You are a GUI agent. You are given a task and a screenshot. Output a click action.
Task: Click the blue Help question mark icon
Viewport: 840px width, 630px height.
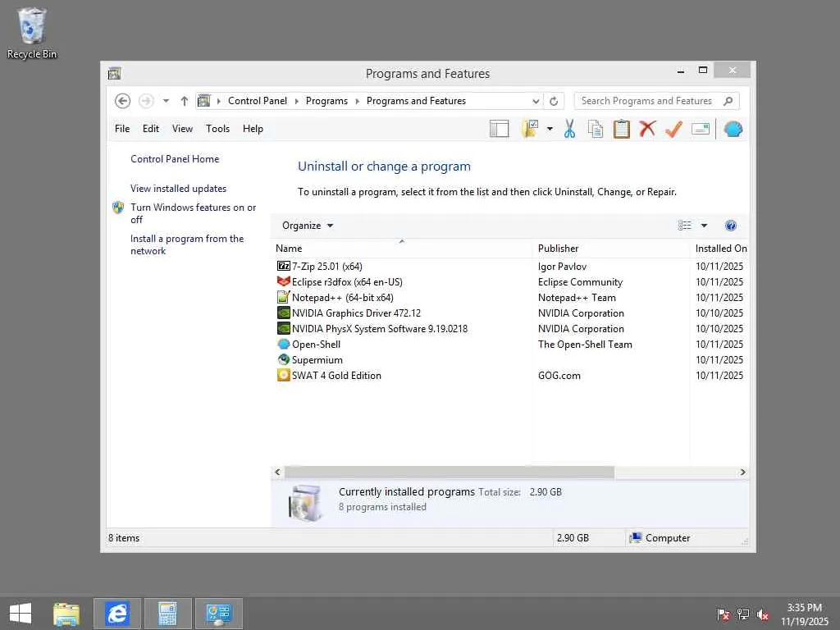pyautogui.click(x=730, y=226)
